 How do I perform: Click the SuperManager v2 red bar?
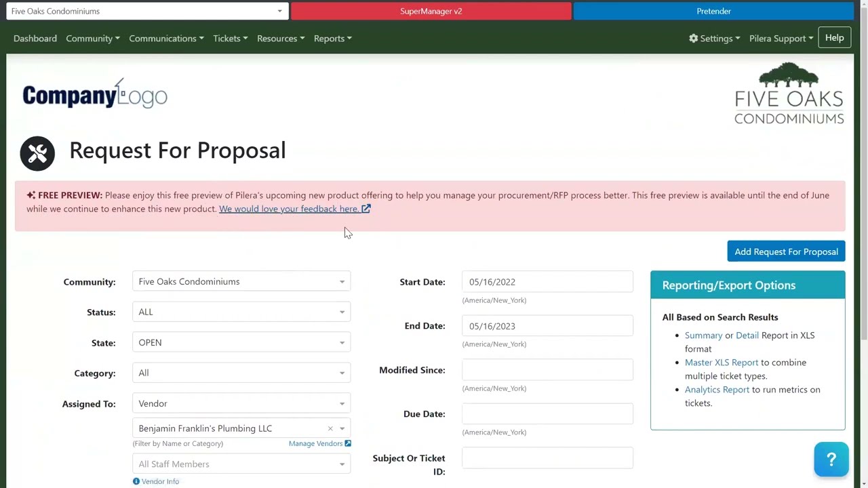pyautogui.click(x=431, y=11)
